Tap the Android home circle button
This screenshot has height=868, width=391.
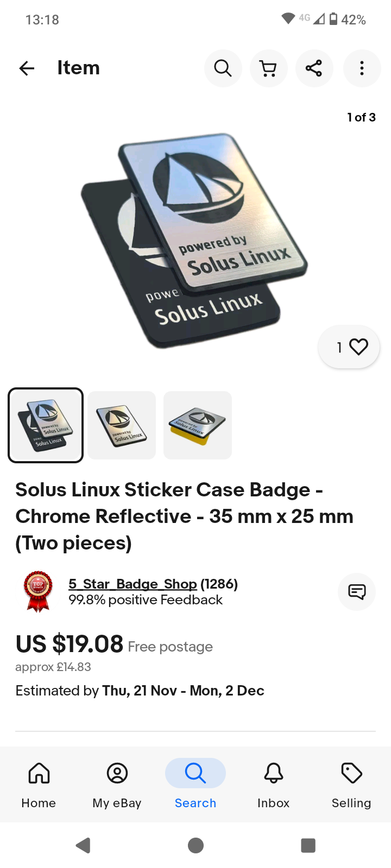(195, 845)
